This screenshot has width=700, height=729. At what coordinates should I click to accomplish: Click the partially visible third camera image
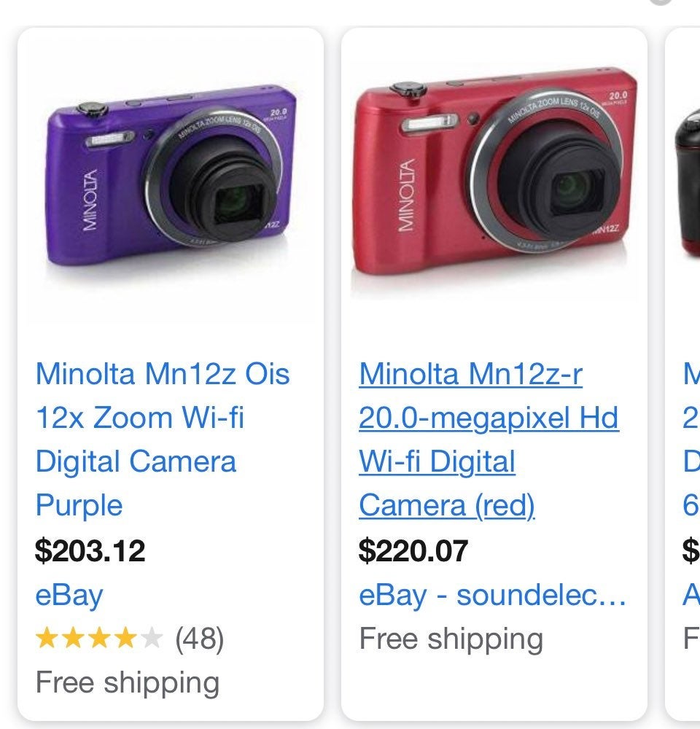coord(688,182)
